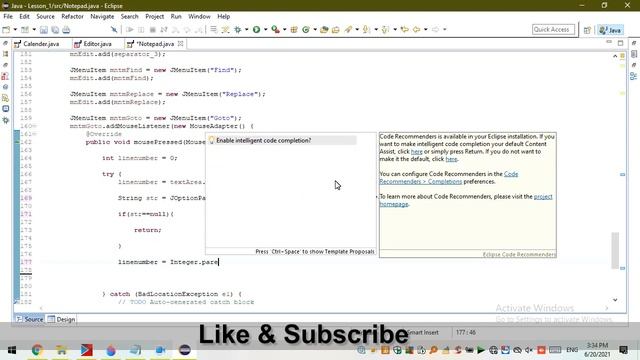
Task: Open the Windows Start menu
Action: (12, 350)
